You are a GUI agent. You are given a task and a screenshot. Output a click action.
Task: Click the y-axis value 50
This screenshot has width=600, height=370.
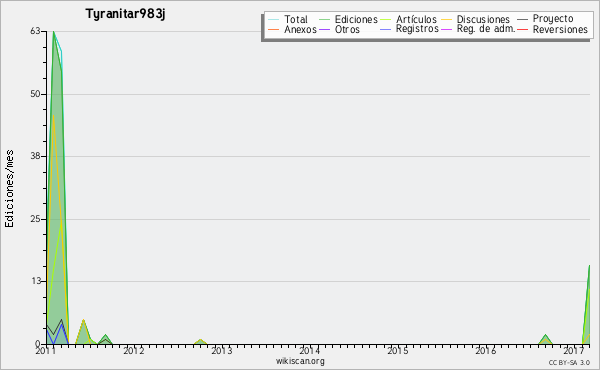coord(35,94)
